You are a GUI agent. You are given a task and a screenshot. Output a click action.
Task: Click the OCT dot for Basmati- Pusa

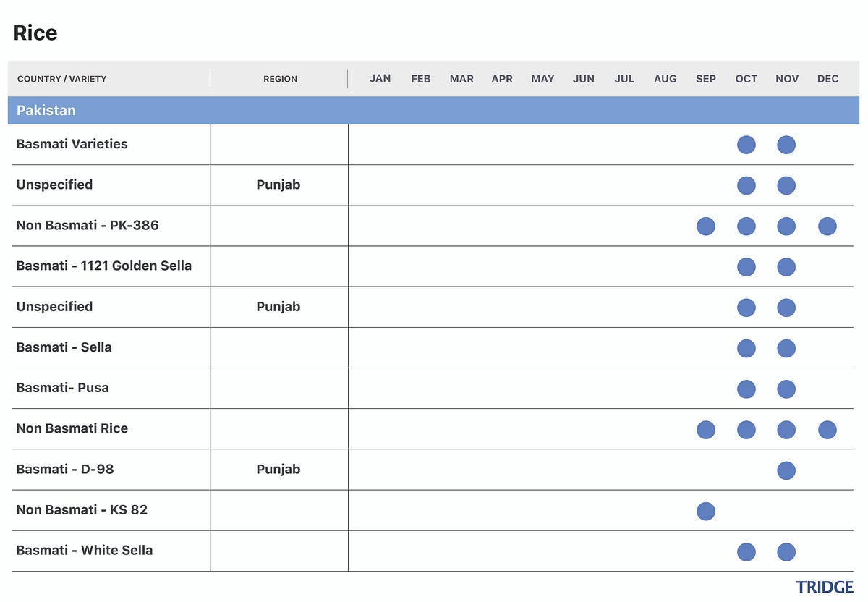tap(746, 389)
